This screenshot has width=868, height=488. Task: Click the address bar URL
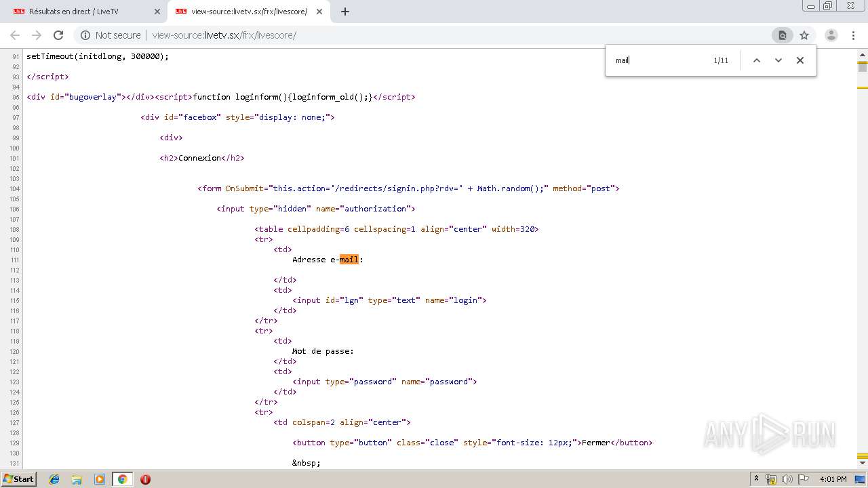[224, 35]
